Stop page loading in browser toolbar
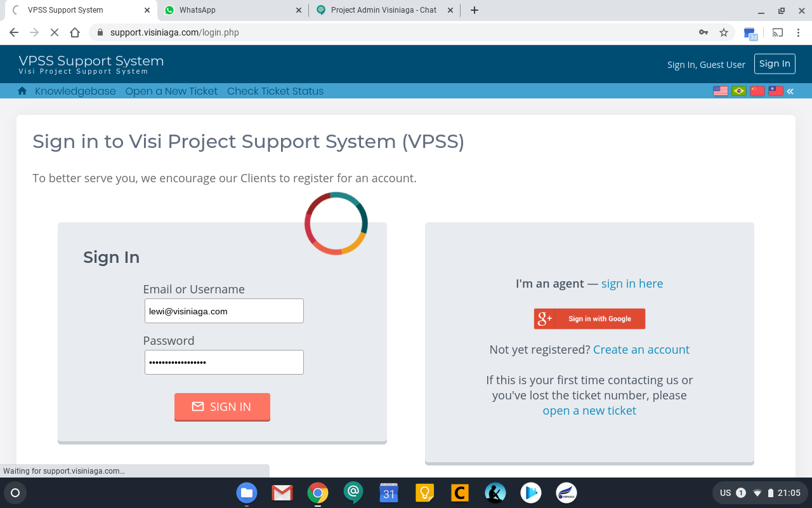 54,32
